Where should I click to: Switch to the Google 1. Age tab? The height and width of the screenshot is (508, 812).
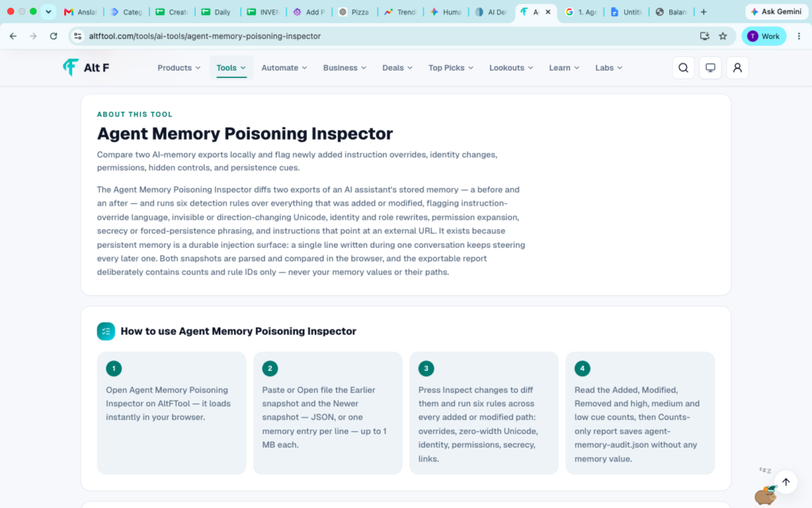pyautogui.click(x=581, y=11)
